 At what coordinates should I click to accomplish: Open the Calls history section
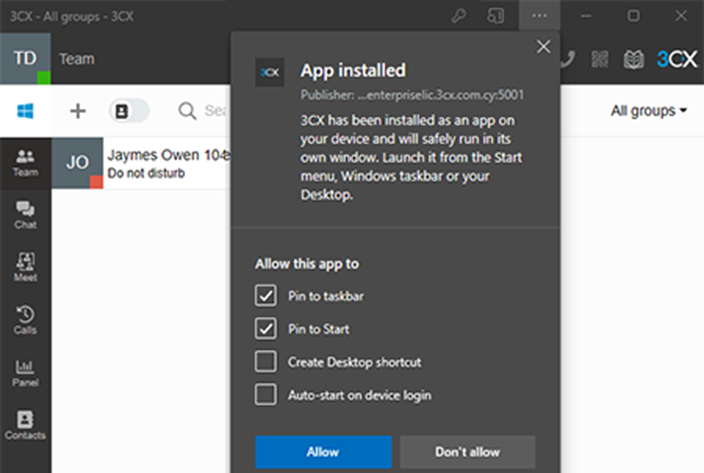pyautogui.click(x=25, y=320)
